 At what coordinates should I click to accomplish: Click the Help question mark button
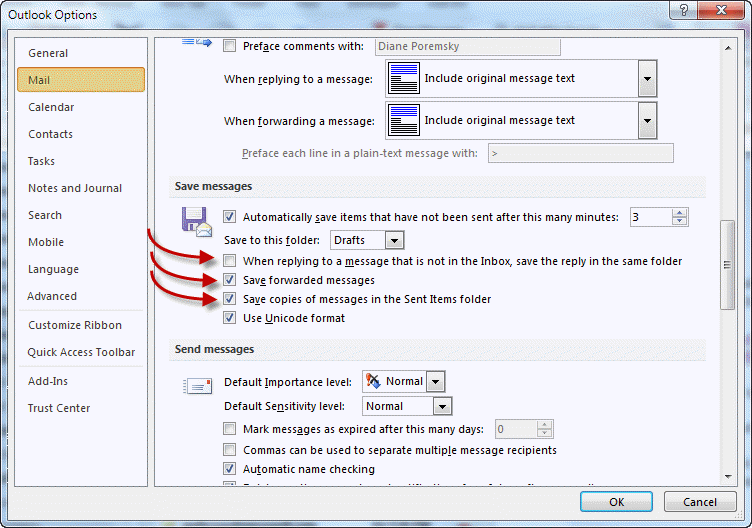684,10
